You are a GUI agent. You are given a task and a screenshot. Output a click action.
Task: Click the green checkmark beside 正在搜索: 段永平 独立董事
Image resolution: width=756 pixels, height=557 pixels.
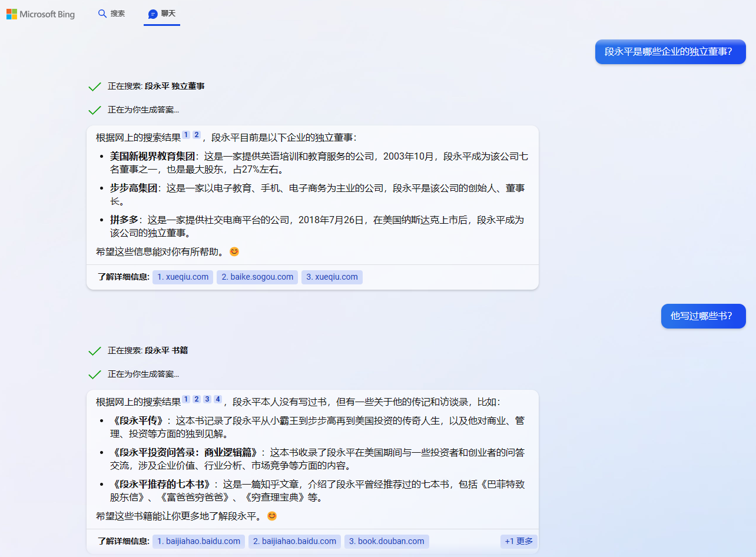click(94, 86)
